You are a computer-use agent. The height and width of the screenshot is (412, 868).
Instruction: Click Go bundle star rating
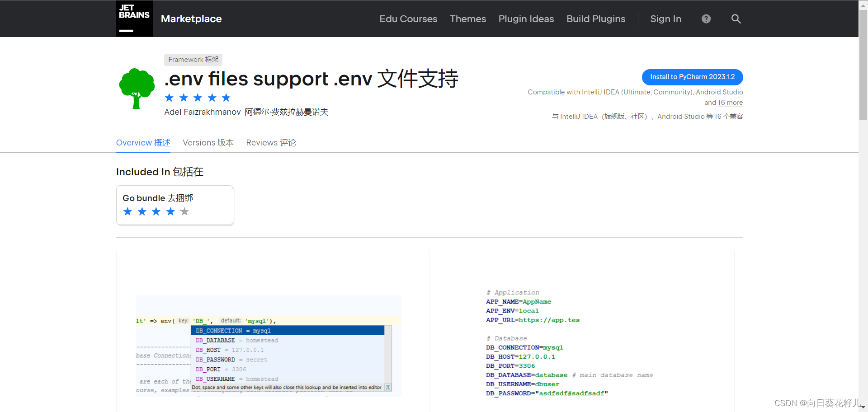point(156,211)
